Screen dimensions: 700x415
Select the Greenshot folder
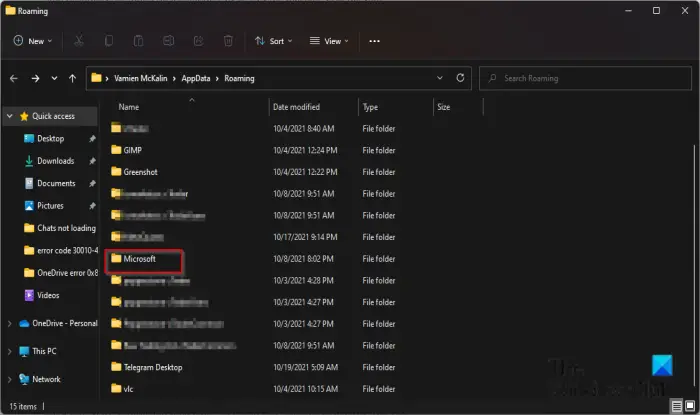[x=140, y=172]
